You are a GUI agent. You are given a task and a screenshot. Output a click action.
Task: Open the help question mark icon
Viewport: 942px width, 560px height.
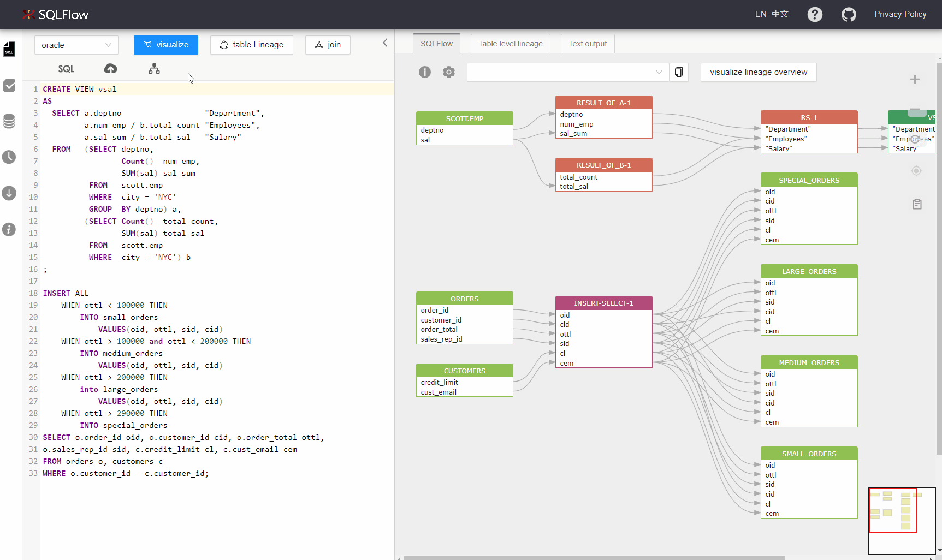[x=815, y=15]
